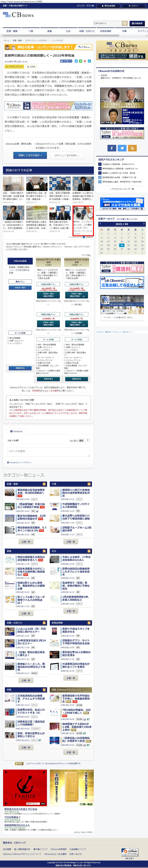Click the ログイン button in top bar

[134, 6]
